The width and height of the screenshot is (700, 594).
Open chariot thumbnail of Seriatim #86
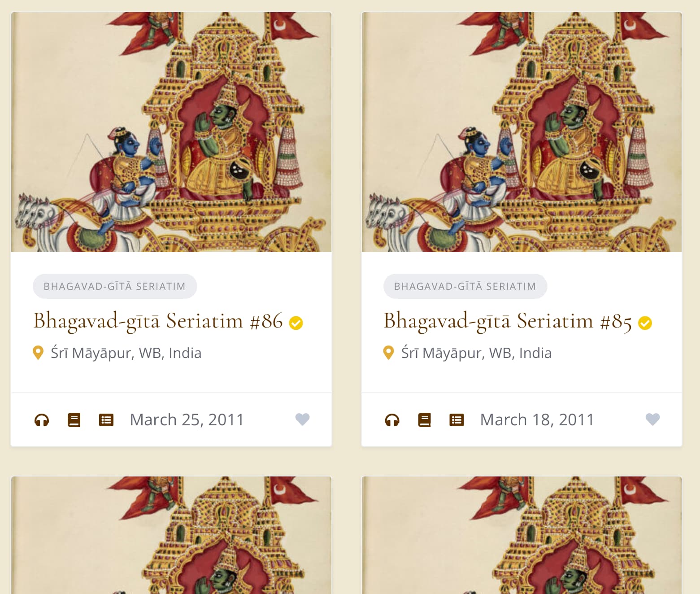pos(171,132)
